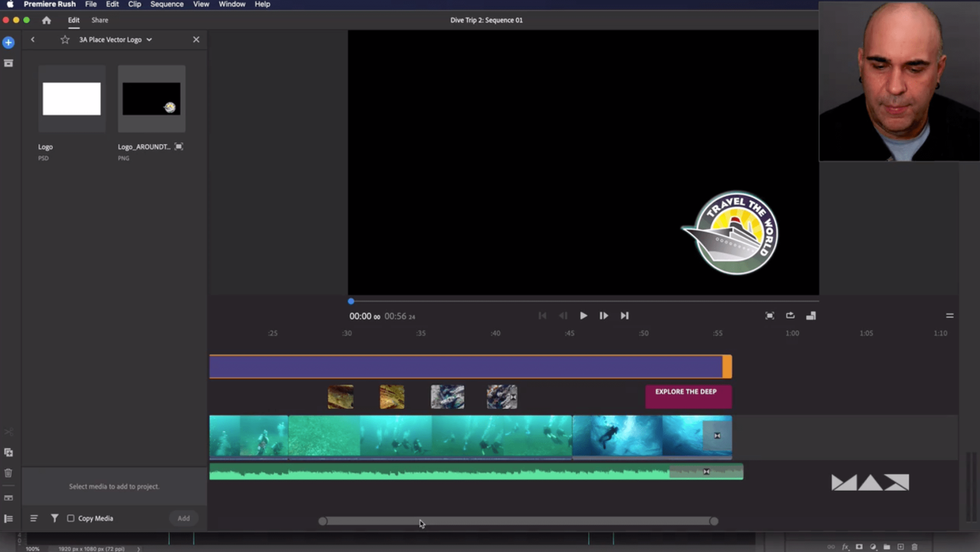
Task: Go back in the media browser
Action: pos(32,39)
